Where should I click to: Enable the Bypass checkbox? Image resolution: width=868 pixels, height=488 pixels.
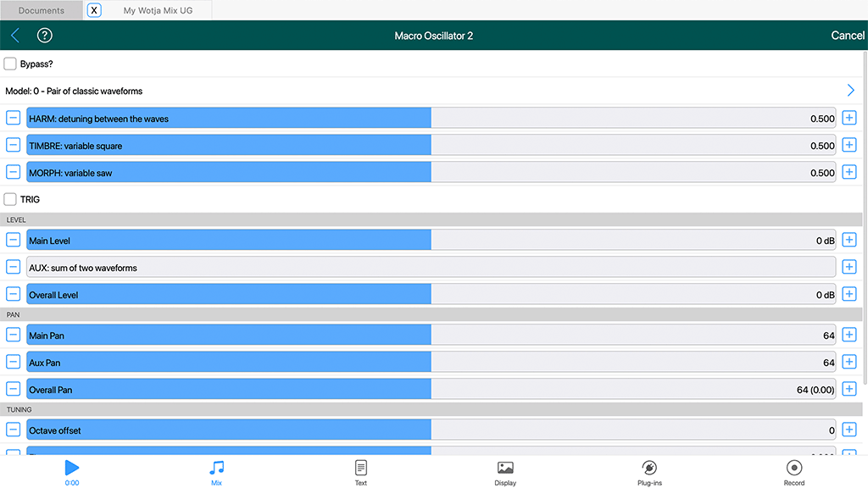click(10, 64)
